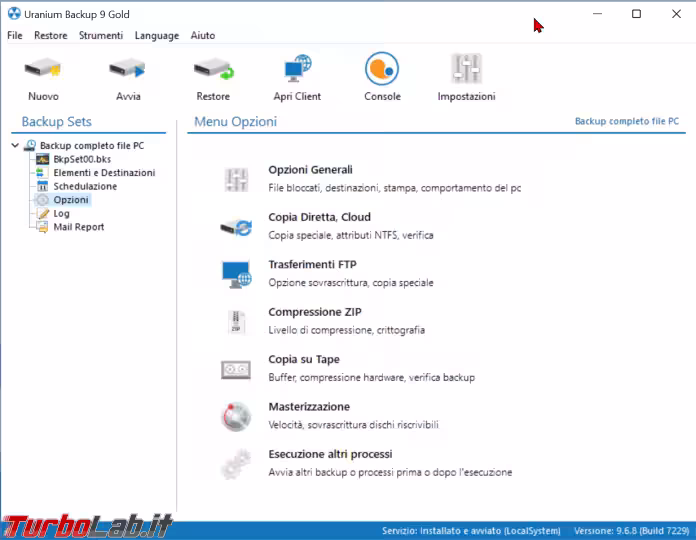Click 'Copia speciale, attributi NTFS, verifica' text
Screen dimensions: 696x540
pos(351,235)
